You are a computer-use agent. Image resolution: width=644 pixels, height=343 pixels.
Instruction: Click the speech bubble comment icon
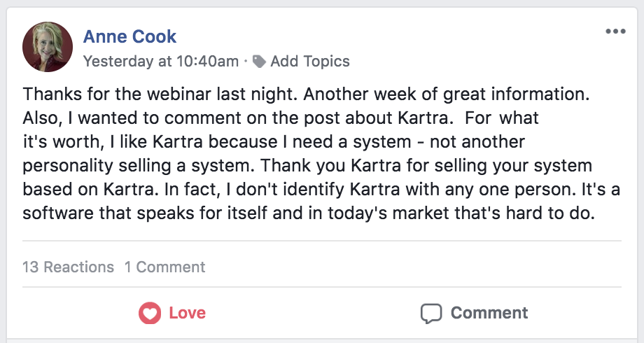pyautogui.click(x=431, y=313)
